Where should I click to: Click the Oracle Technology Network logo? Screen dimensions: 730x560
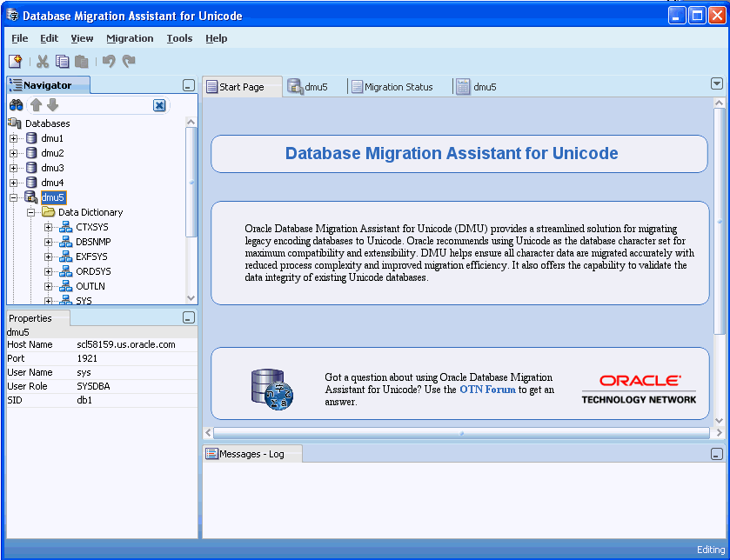click(639, 390)
